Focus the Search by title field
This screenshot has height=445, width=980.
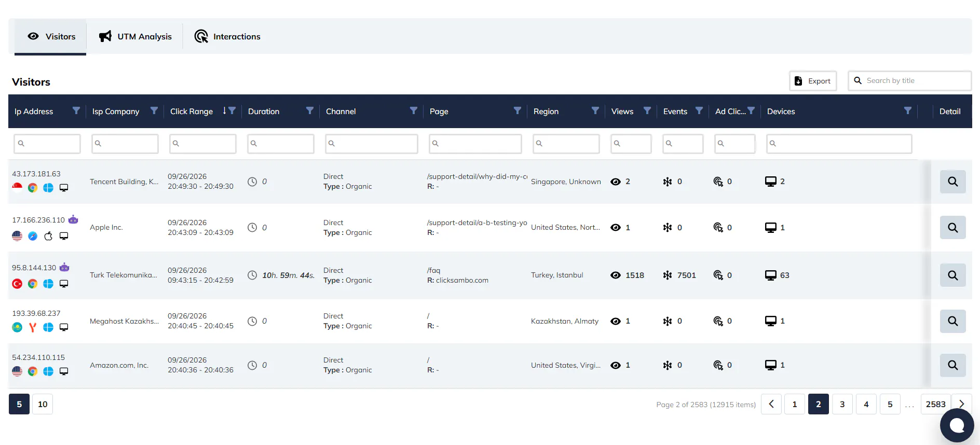[909, 81]
